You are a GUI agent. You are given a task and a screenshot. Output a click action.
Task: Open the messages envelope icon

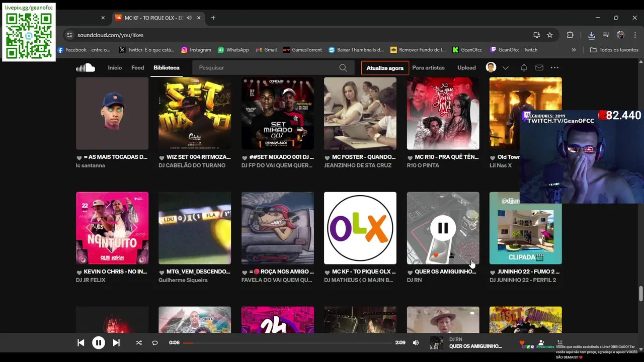(x=539, y=67)
